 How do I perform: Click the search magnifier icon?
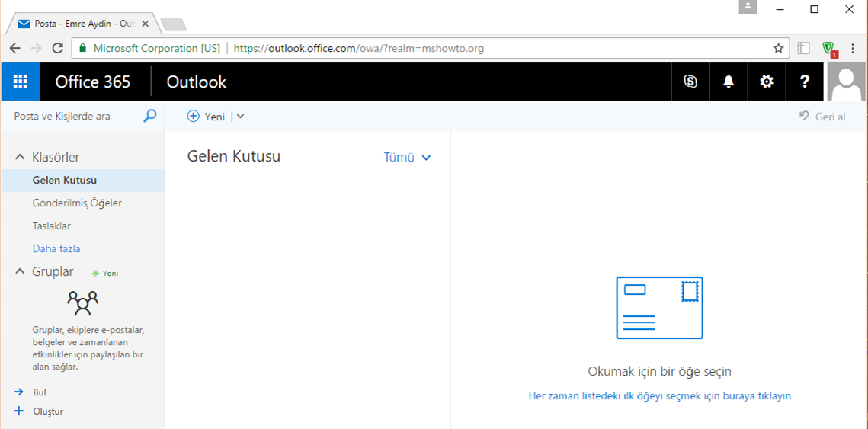point(149,116)
